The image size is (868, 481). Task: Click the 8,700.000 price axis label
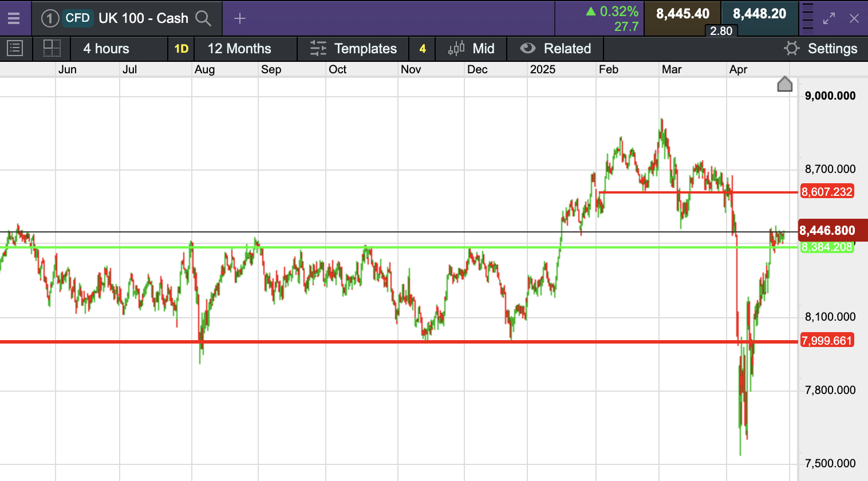[830, 169]
